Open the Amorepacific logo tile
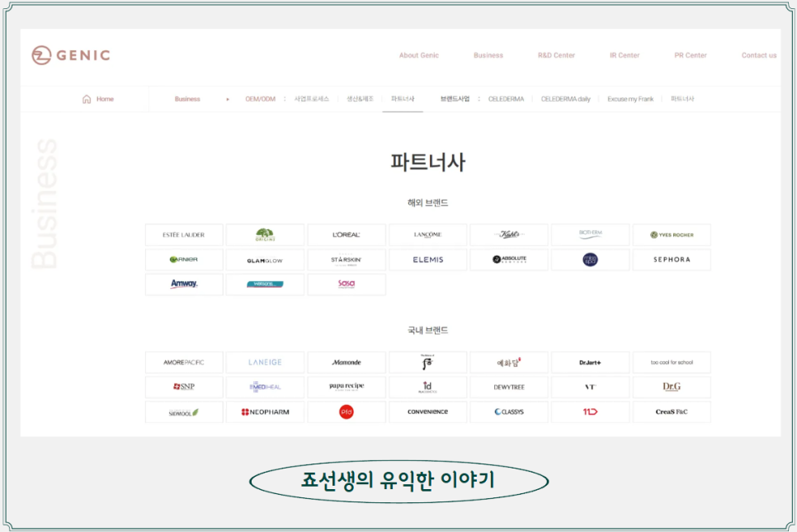The width and height of the screenshot is (797, 532). pyautogui.click(x=184, y=362)
